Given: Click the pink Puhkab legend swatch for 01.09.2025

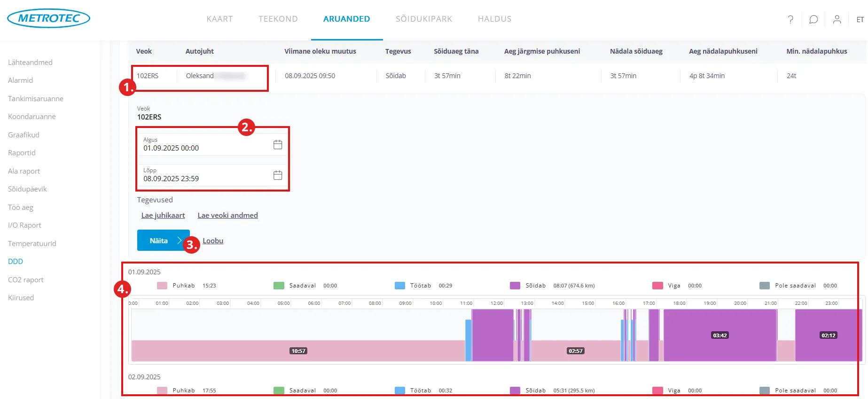Looking at the screenshot, I should [162, 286].
